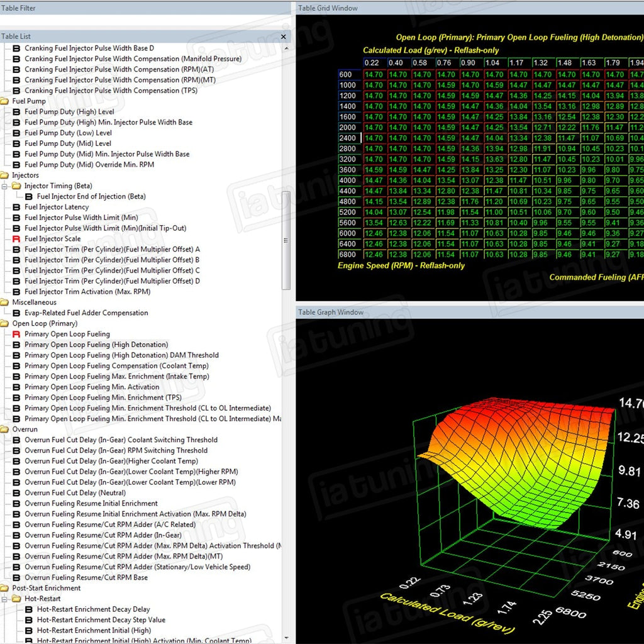Close the Table List panel
This screenshot has width=644, height=644.
(x=284, y=36)
